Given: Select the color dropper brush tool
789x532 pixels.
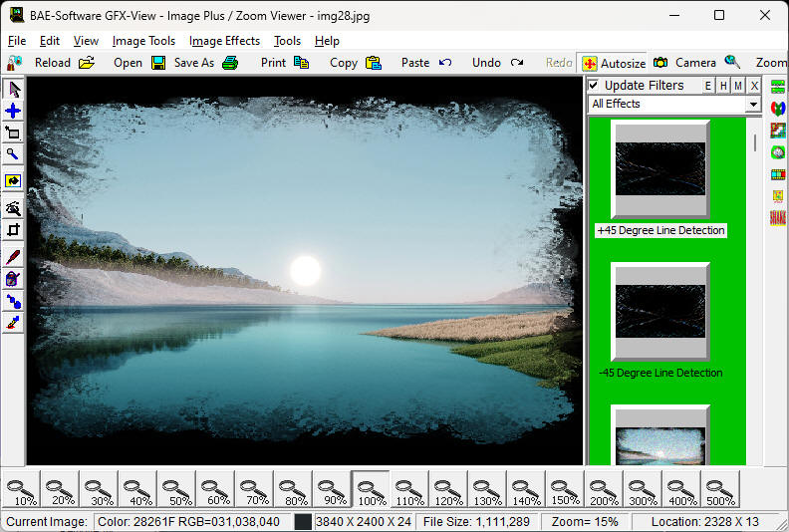Looking at the screenshot, I should pyautogui.click(x=13, y=323).
